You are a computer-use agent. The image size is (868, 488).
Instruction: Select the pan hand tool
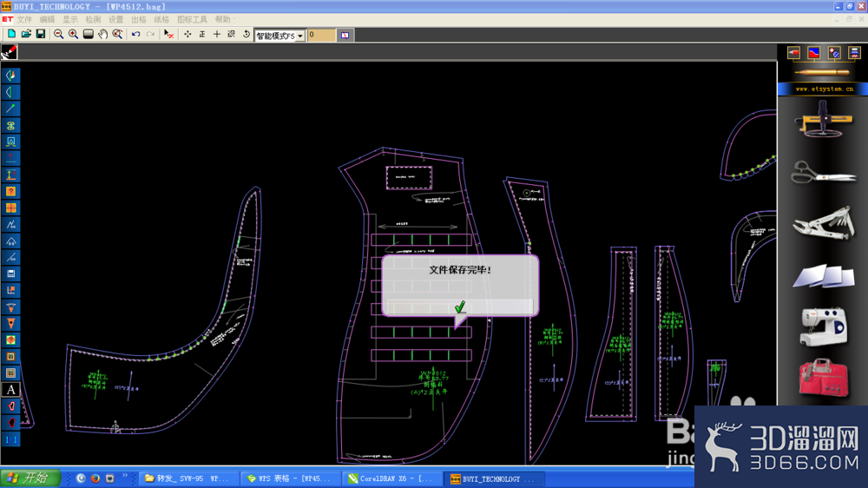tap(103, 35)
